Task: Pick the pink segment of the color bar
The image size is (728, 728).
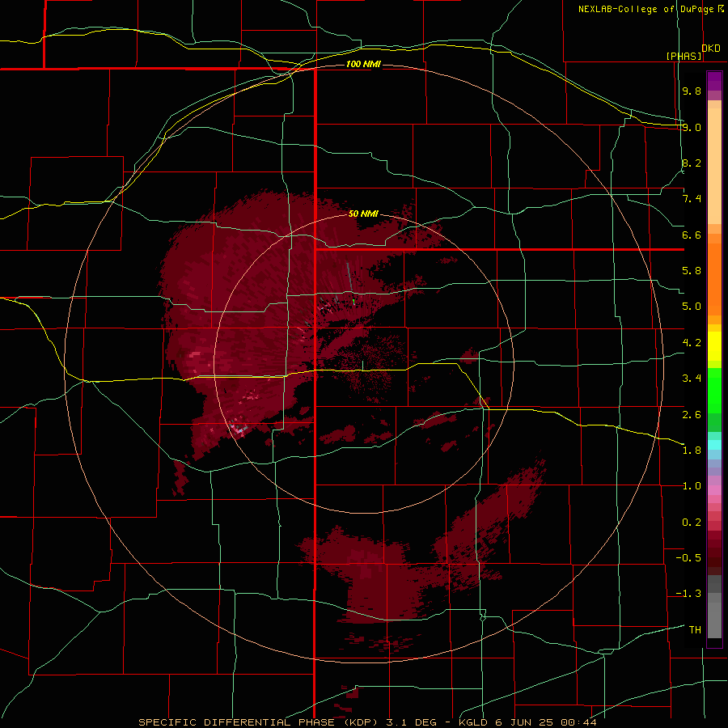Action: 714,490
